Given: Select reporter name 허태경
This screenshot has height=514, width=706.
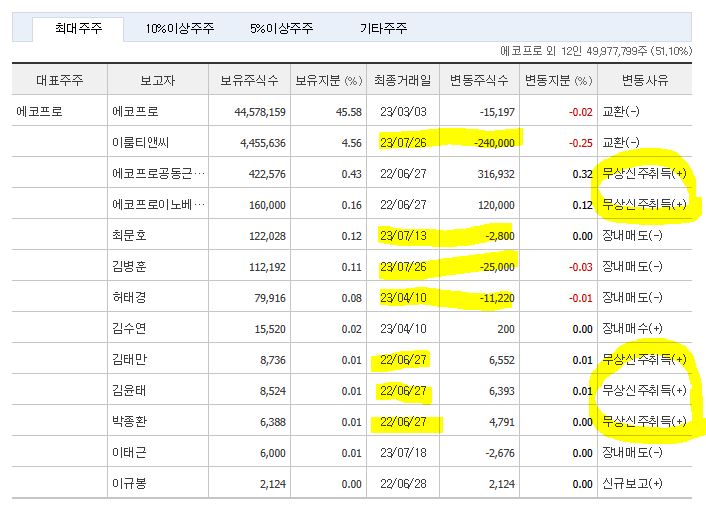Looking at the screenshot, I should pos(129,298).
